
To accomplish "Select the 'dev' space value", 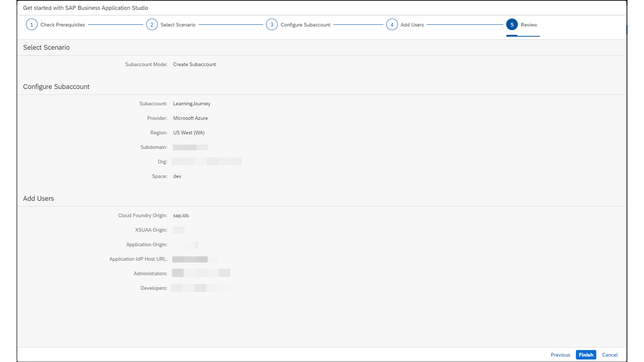I will (177, 176).
